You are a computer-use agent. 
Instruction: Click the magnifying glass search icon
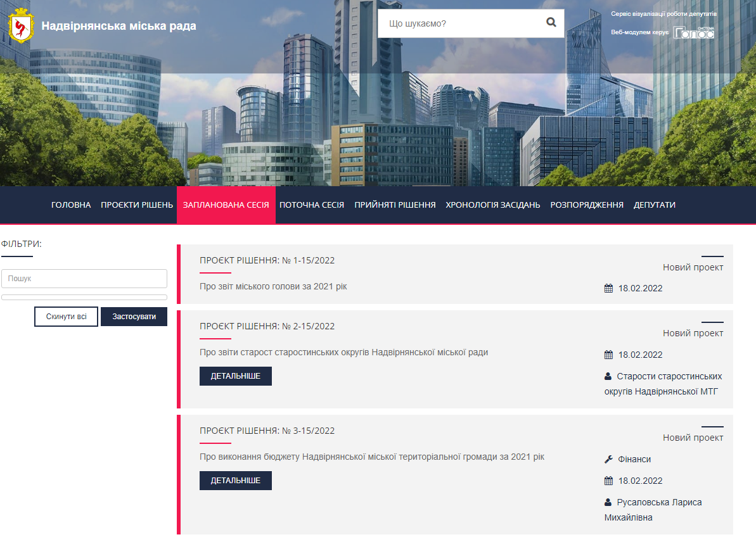[551, 23]
